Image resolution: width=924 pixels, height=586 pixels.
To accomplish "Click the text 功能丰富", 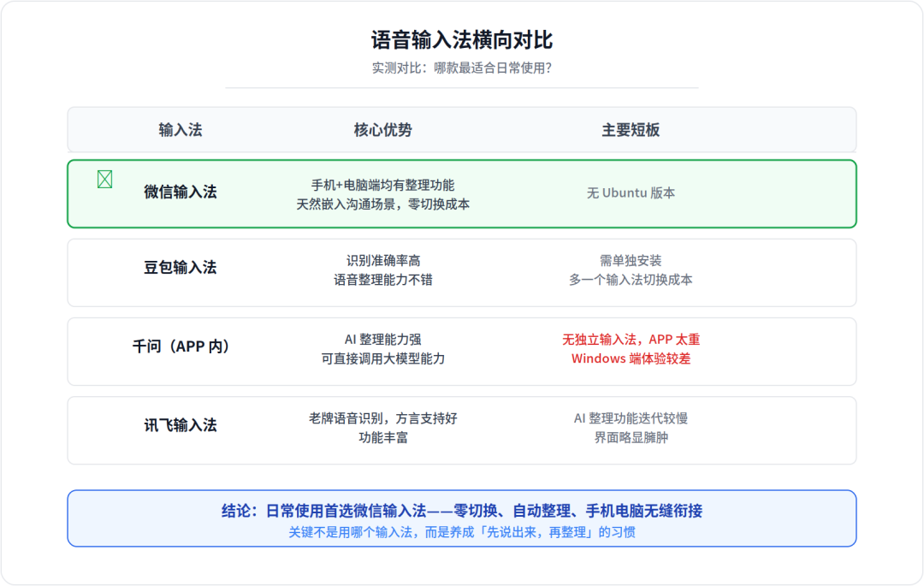I will pos(383,438).
